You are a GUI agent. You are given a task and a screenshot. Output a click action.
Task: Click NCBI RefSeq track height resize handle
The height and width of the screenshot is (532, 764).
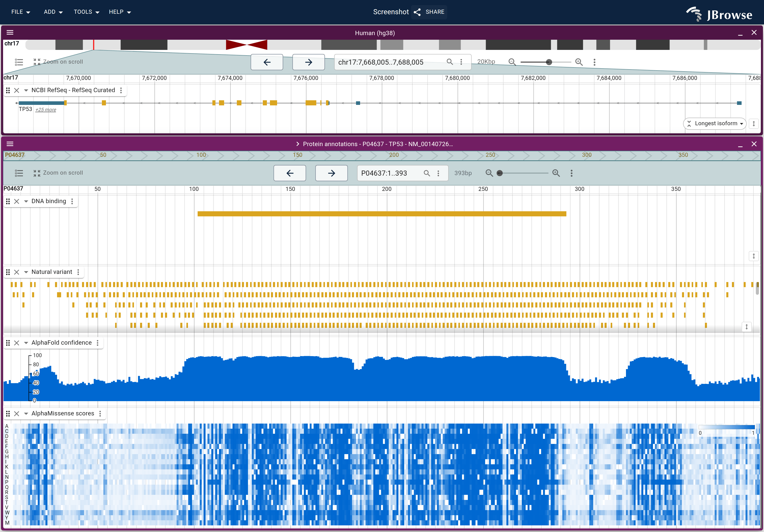[754, 123]
